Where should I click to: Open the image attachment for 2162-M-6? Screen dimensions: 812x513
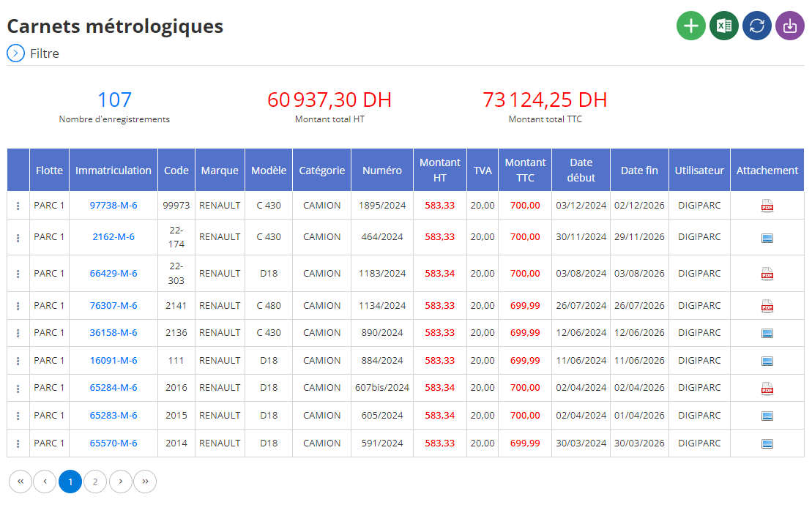(767, 238)
